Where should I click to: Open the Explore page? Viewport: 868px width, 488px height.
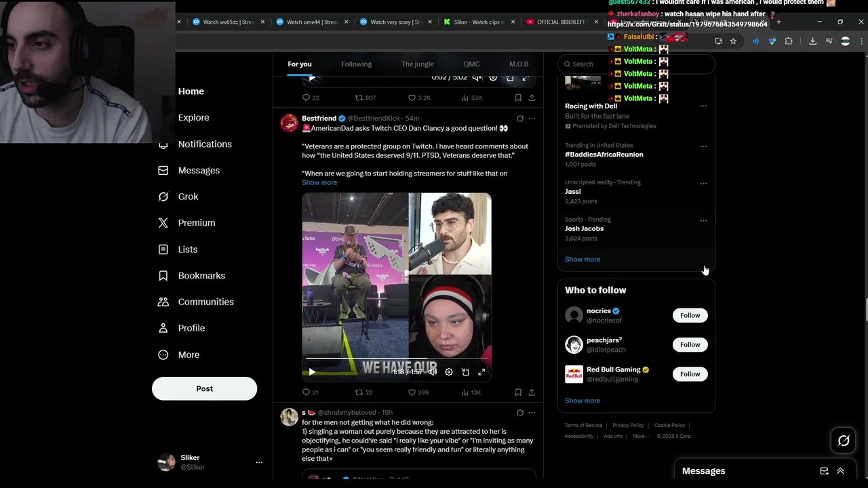pyautogui.click(x=193, y=117)
